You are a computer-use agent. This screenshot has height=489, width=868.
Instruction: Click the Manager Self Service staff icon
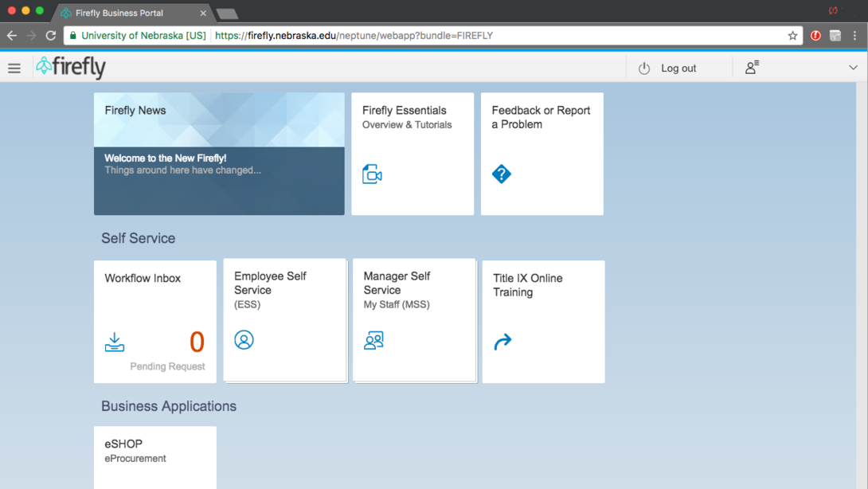pyautogui.click(x=373, y=341)
